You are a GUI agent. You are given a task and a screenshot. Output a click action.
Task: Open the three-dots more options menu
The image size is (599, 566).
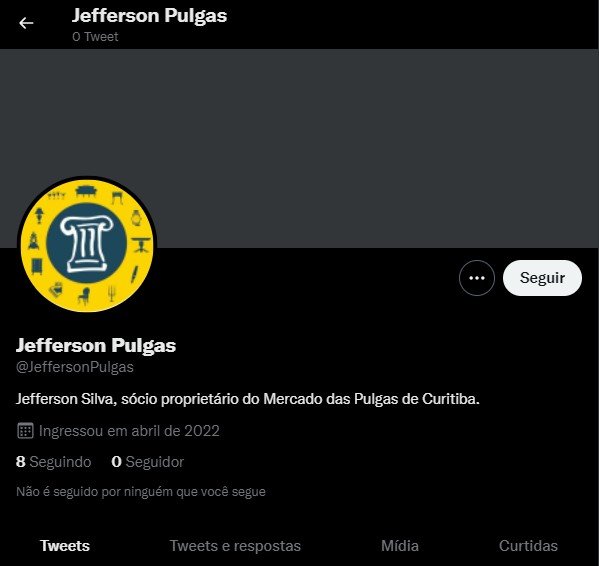click(x=477, y=278)
